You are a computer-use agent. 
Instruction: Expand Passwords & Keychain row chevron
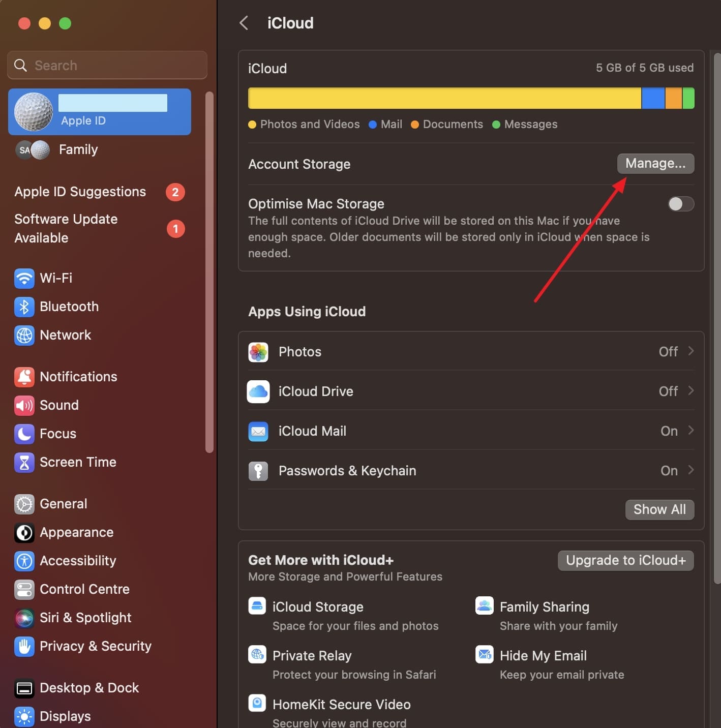[691, 470]
